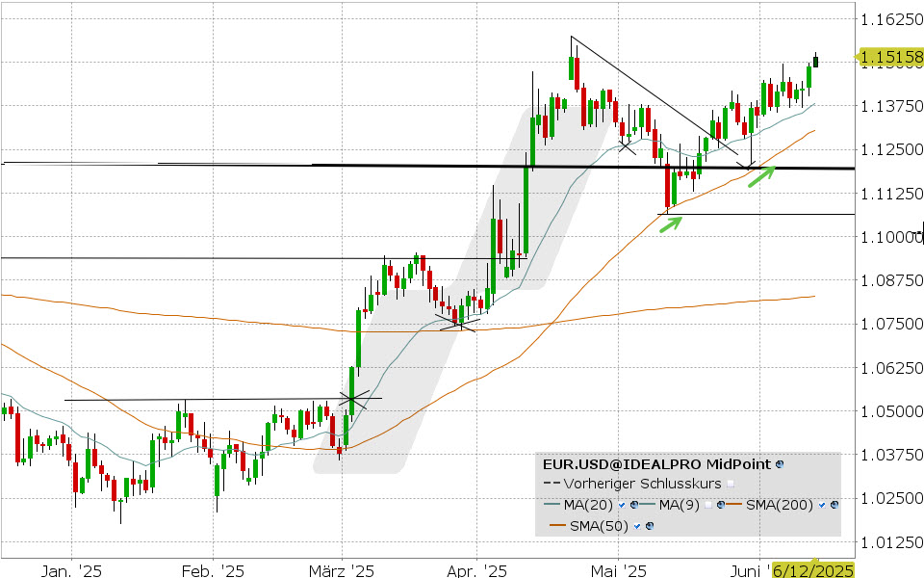Click the Feb. '25 time axis label
Image resolution: width=924 pixels, height=578 pixels.
(213, 570)
